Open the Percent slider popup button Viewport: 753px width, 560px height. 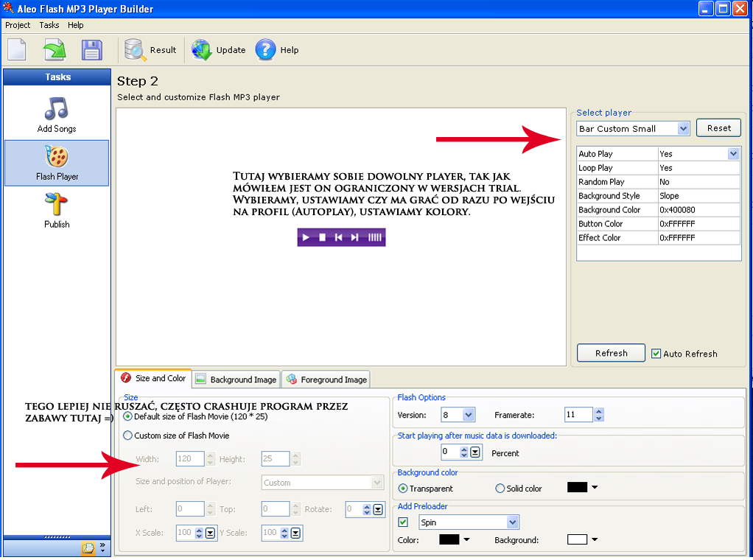(x=475, y=452)
